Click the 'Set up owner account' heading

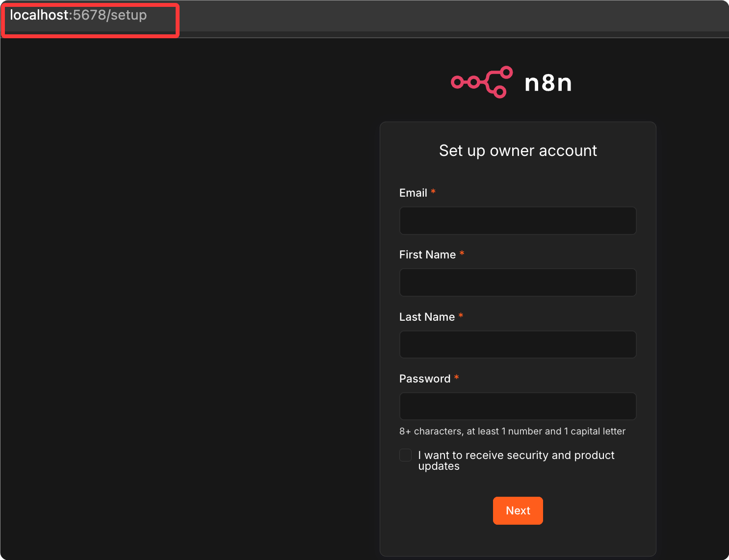(518, 151)
